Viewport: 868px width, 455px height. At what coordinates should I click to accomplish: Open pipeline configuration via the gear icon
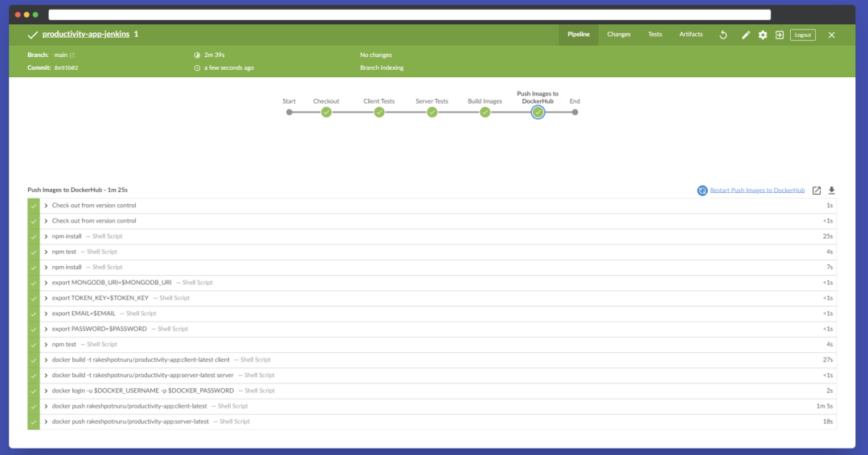tap(763, 35)
